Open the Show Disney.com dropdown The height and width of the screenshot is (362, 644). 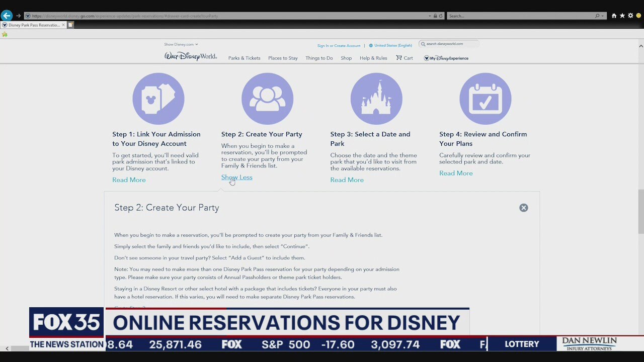coord(181,44)
